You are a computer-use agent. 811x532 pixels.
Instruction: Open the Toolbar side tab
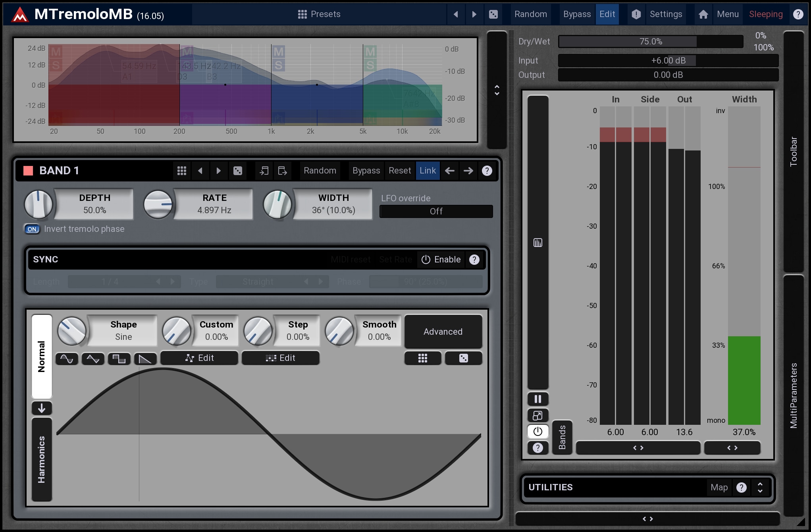click(794, 152)
